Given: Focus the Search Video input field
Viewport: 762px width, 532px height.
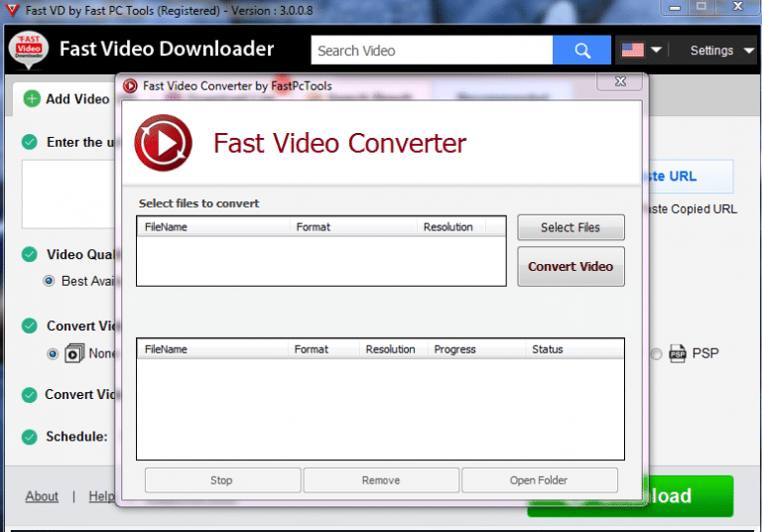Looking at the screenshot, I should (x=432, y=50).
